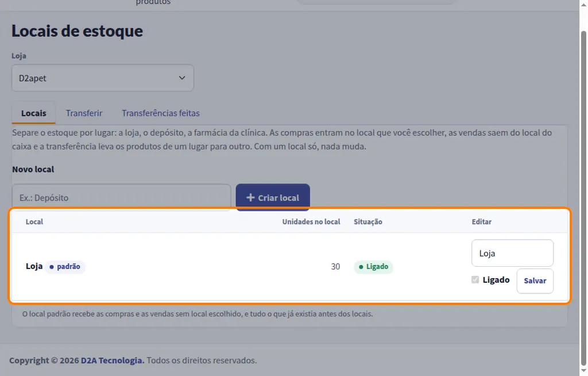This screenshot has height=376, width=588.
Task: Save the Loja location with Salvar
Action: pyautogui.click(x=535, y=281)
